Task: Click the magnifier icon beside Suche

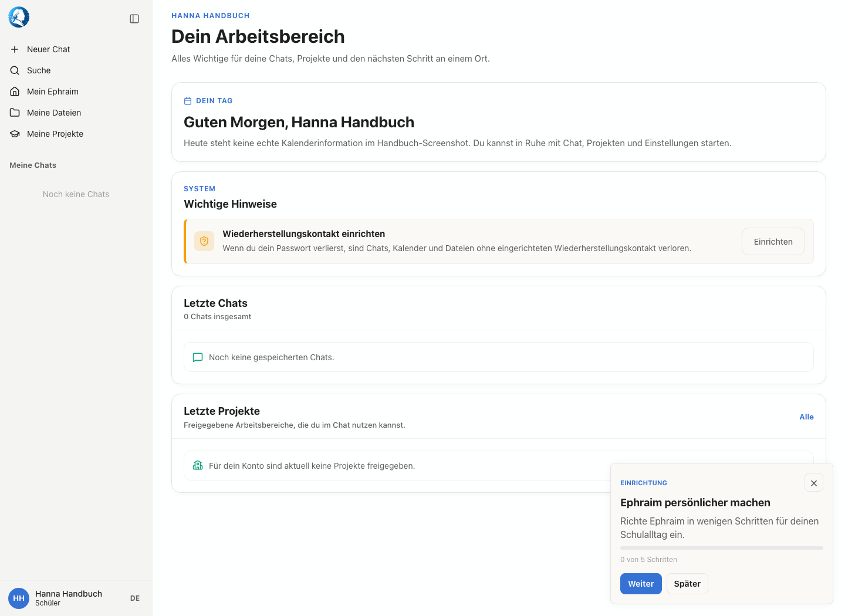Action: tap(15, 70)
